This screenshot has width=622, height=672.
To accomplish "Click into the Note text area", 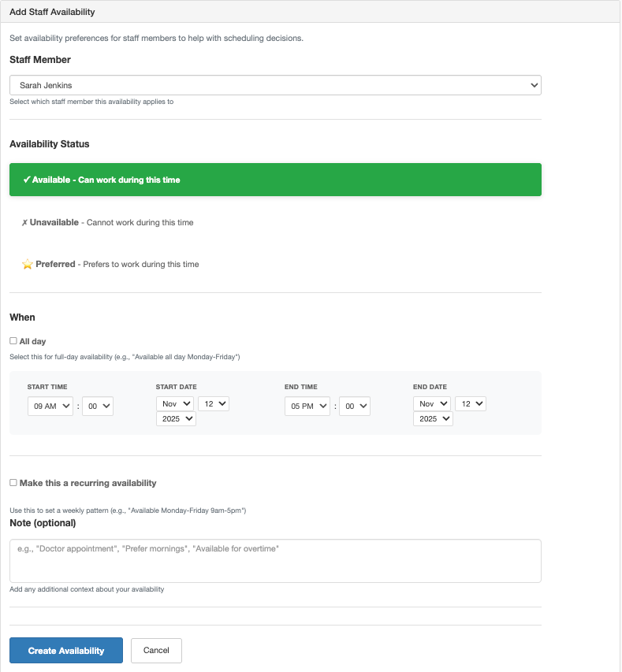I will (275, 560).
